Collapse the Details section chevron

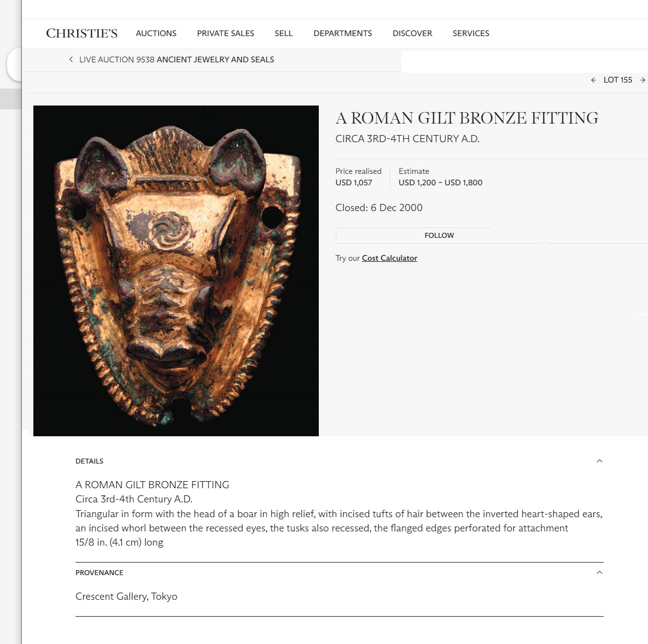(x=599, y=461)
